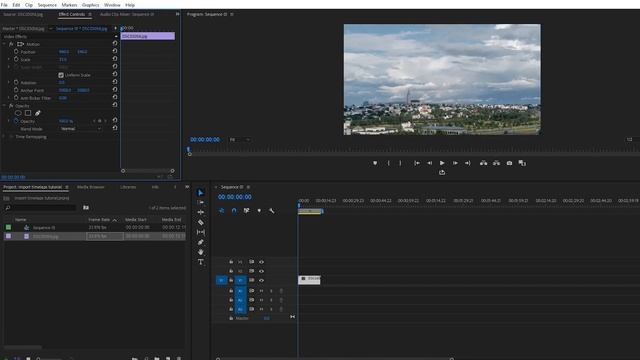Click the Extract button

[x=496, y=163]
